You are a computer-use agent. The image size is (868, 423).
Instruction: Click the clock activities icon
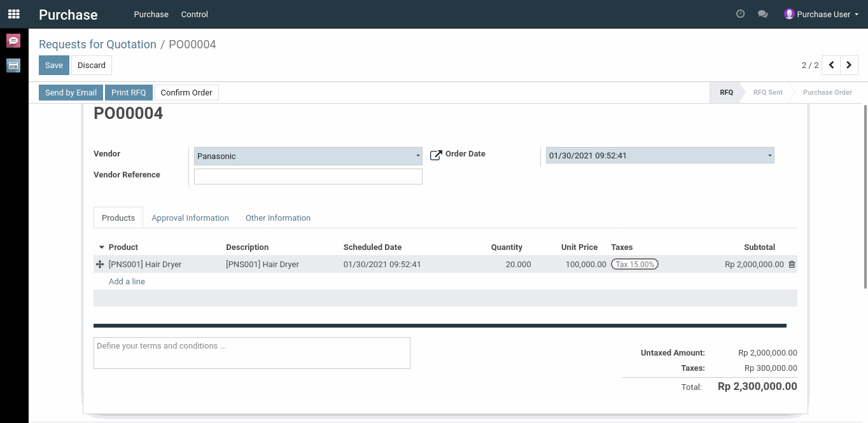click(x=740, y=14)
